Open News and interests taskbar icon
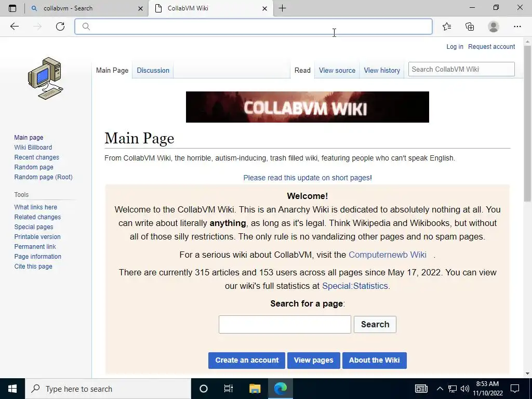Image resolution: width=532 pixels, height=399 pixels. click(421, 389)
